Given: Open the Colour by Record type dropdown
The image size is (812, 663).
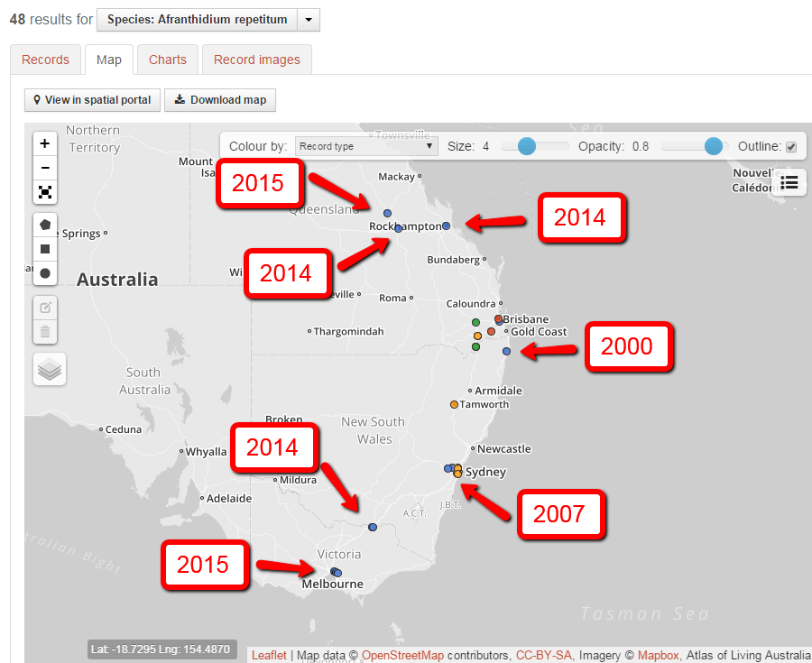Looking at the screenshot, I should 366,146.
